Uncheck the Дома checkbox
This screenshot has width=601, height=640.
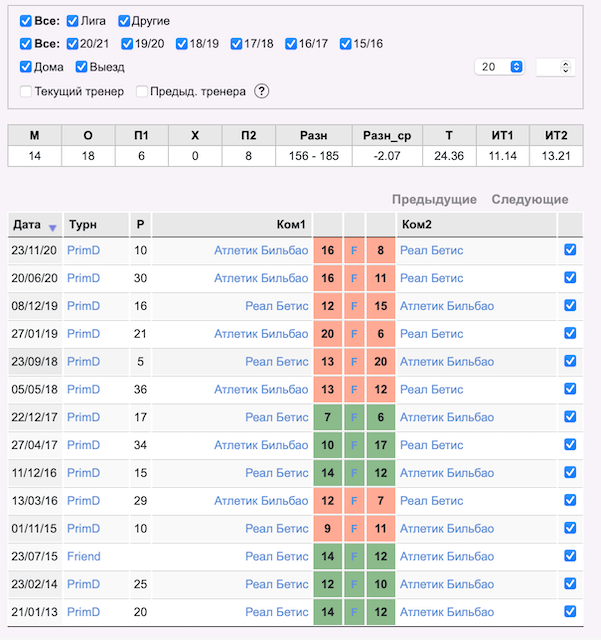(26, 67)
